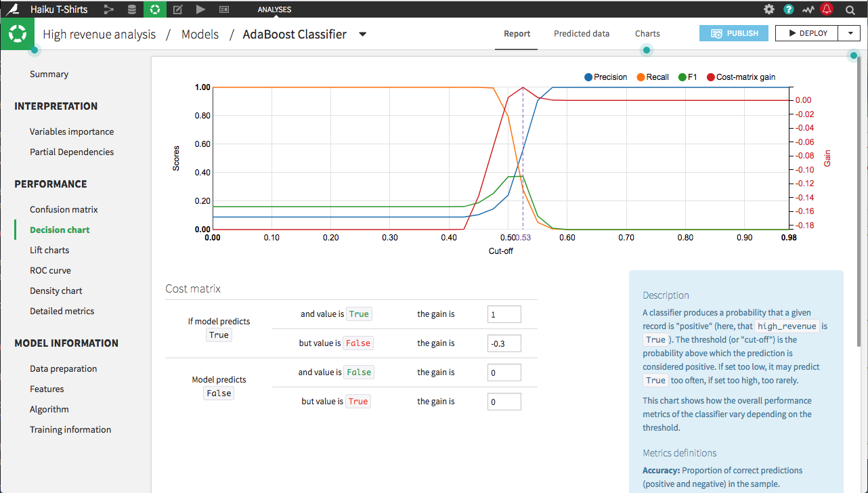Open the Flow icon in top navbar
868x493 pixels.
pyautogui.click(x=110, y=9)
